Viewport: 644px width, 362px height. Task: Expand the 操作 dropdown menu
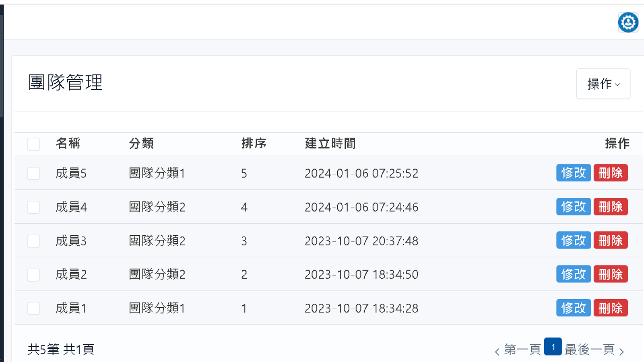pos(603,84)
